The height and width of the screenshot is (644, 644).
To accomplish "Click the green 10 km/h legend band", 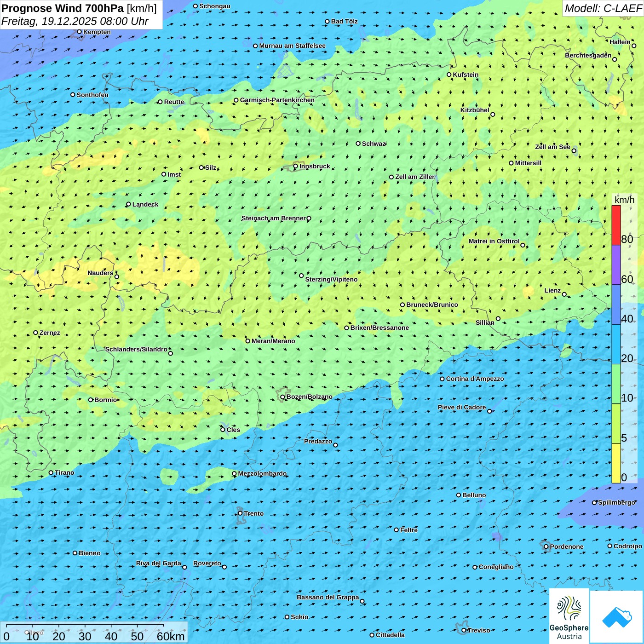I will click(x=616, y=384).
